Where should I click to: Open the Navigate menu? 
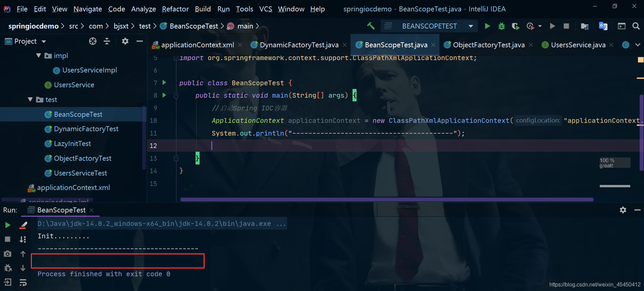(x=88, y=9)
